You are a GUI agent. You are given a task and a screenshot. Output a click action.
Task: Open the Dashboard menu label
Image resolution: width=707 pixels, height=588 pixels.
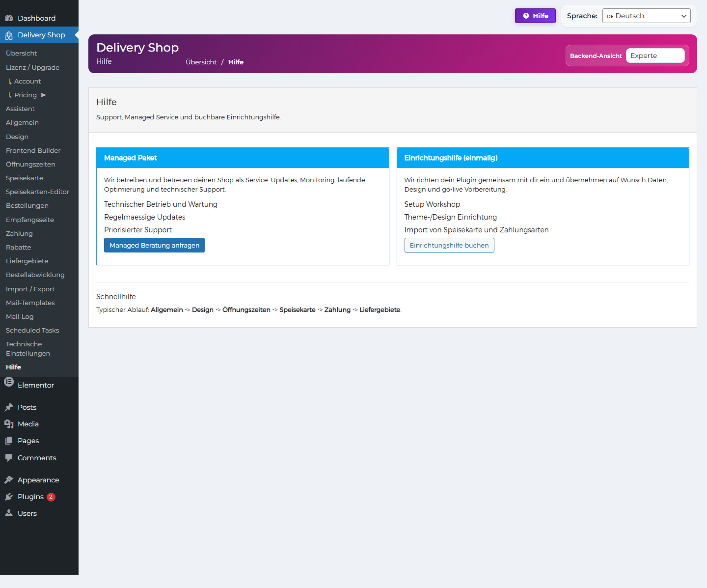(36, 18)
